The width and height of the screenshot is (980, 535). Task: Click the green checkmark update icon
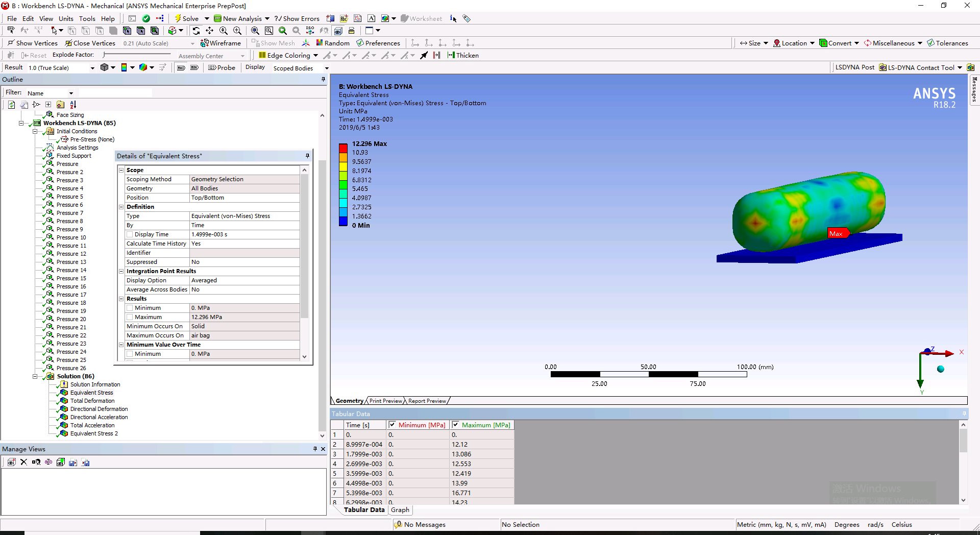pos(146,18)
